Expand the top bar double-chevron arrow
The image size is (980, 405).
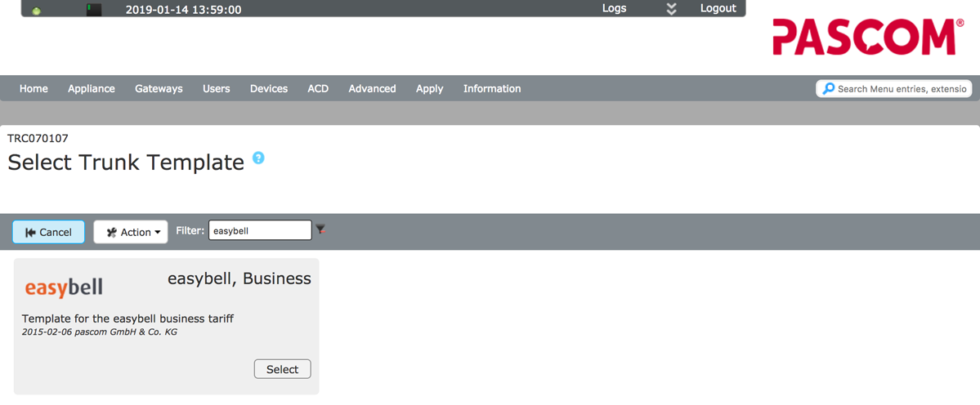[671, 9]
